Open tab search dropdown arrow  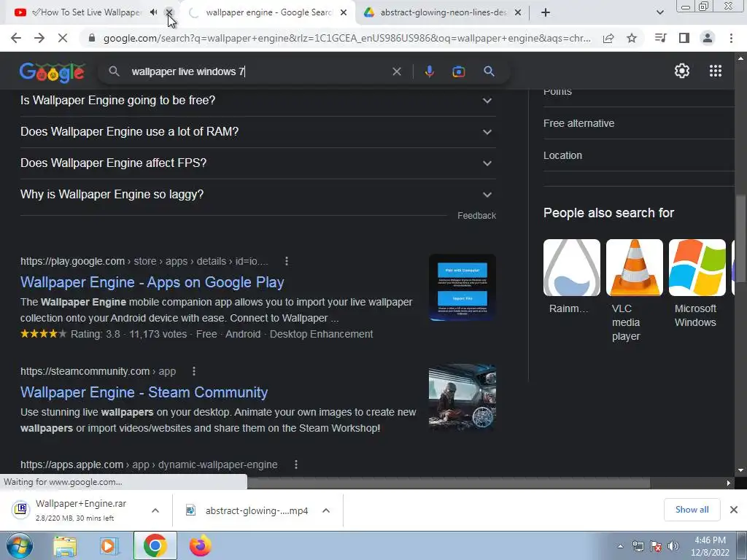pyautogui.click(x=659, y=12)
